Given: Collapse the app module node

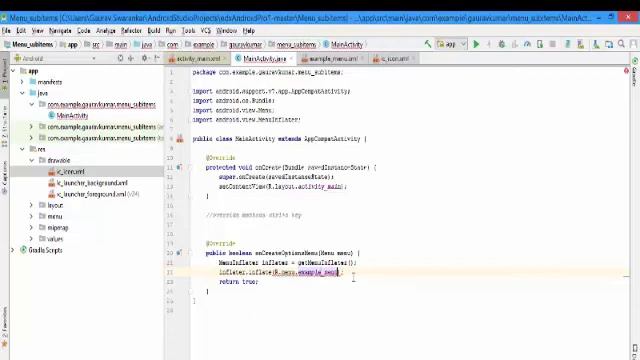Looking at the screenshot, I should point(13,71).
